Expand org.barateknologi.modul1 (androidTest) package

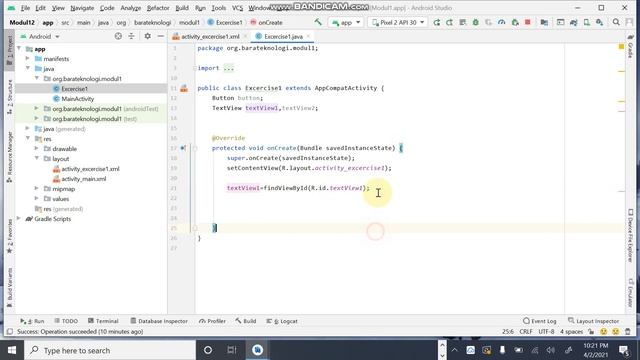pos(36,109)
